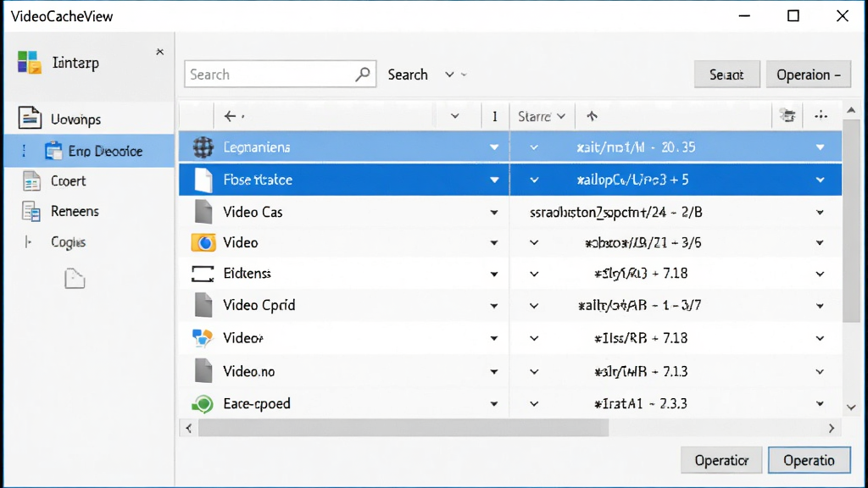Click the more options dots icon in header
The image size is (868, 488).
pyautogui.click(x=821, y=115)
